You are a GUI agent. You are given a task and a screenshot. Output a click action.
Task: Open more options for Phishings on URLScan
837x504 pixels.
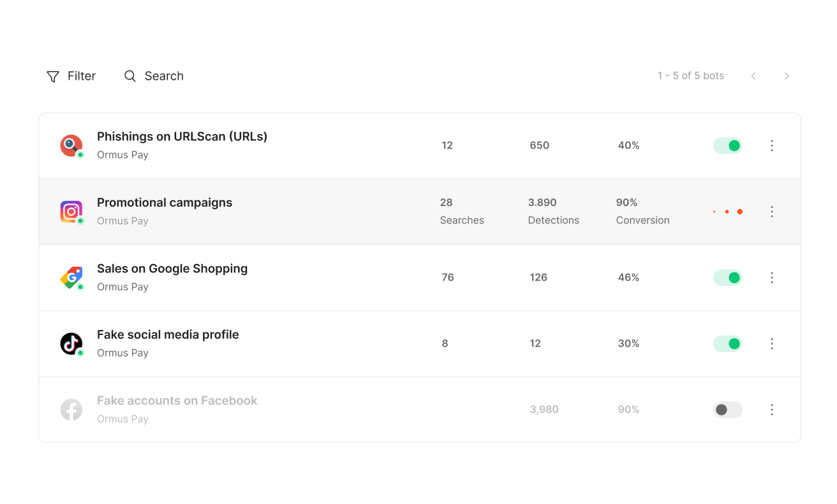pyautogui.click(x=772, y=145)
